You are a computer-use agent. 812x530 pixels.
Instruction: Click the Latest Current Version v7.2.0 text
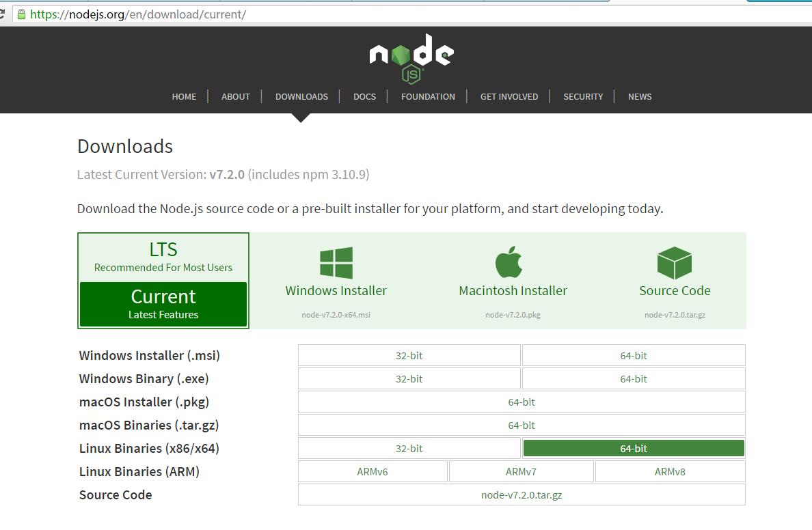coord(224,174)
